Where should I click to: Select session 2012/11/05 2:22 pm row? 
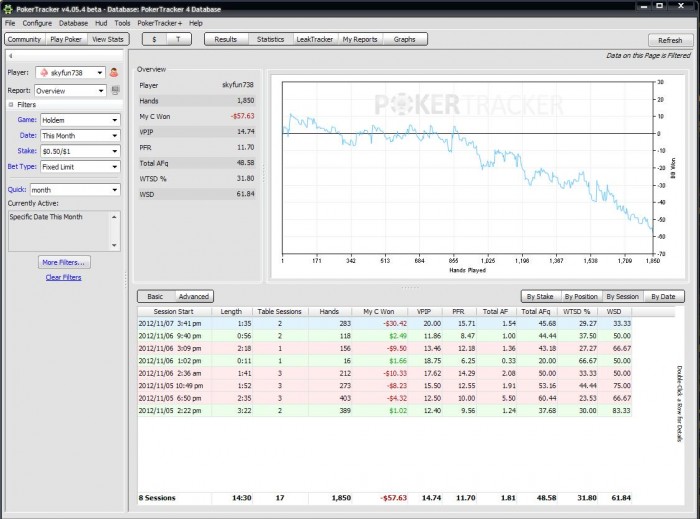coord(384,411)
